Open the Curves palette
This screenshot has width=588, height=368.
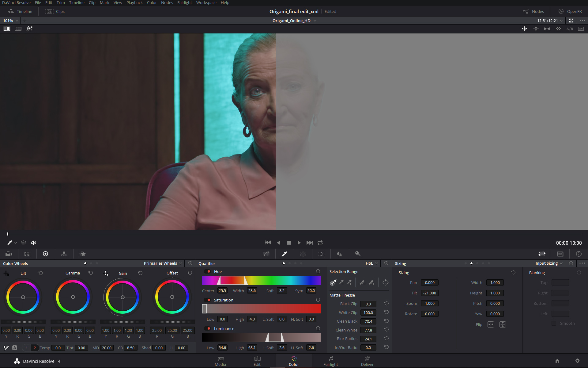[x=266, y=254]
